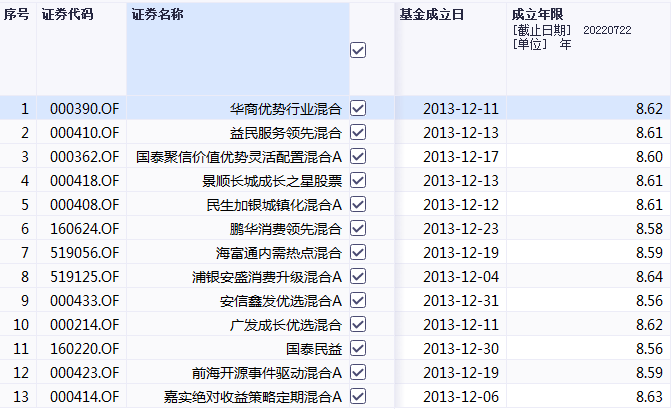This screenshot has height=412, width=671.
Task: Click fund name 海富通内需热点混合
Action: 279,252
